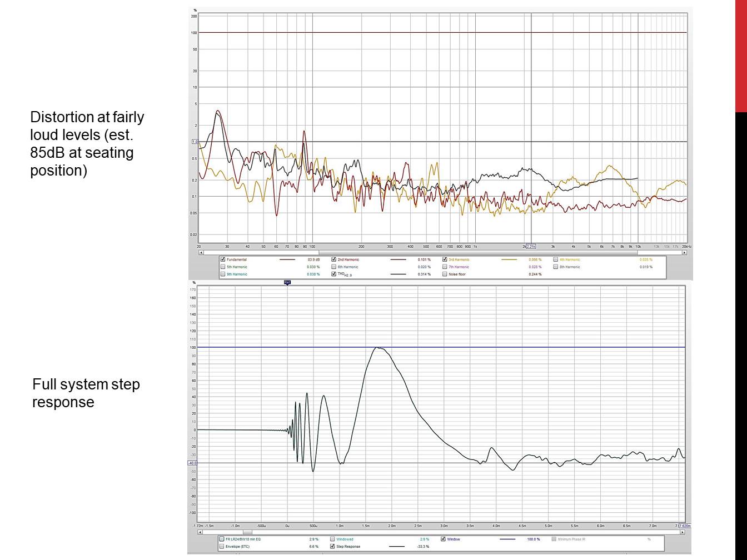Click the THD black line sample
The image size is (747, 560).
(398, 274)
